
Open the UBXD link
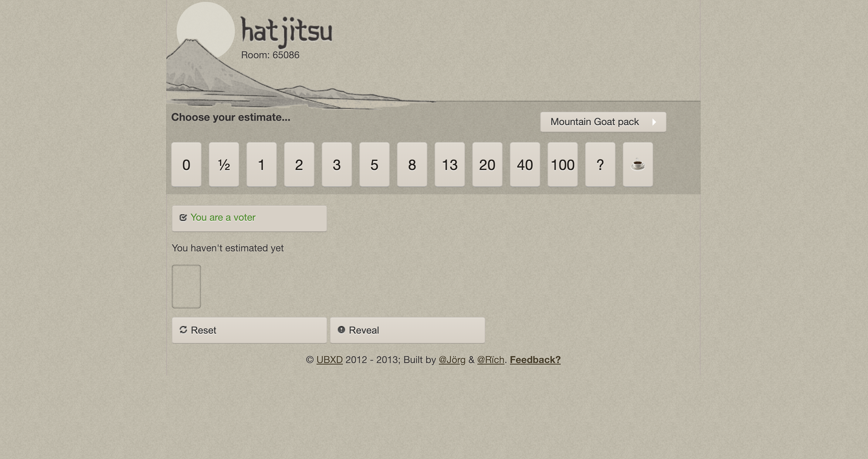[x=329, y=360]
